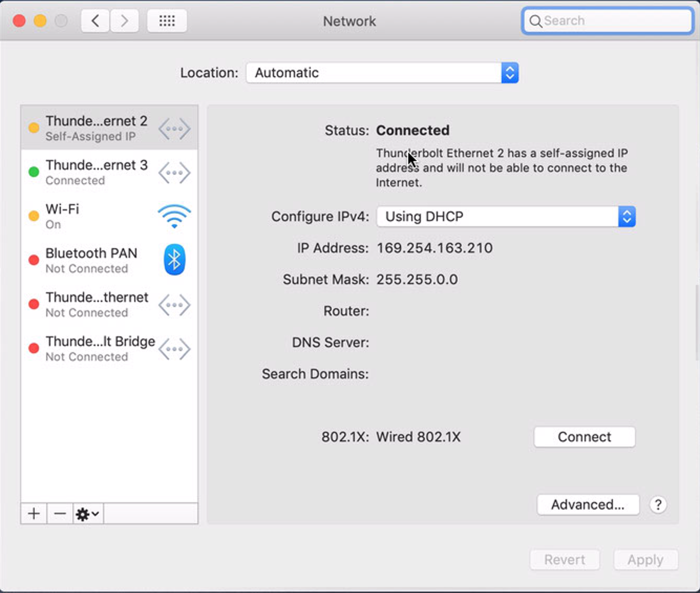
Task: Select the Thunderbolt Ethernet Not Connected row
Action: tap(109, 304)
